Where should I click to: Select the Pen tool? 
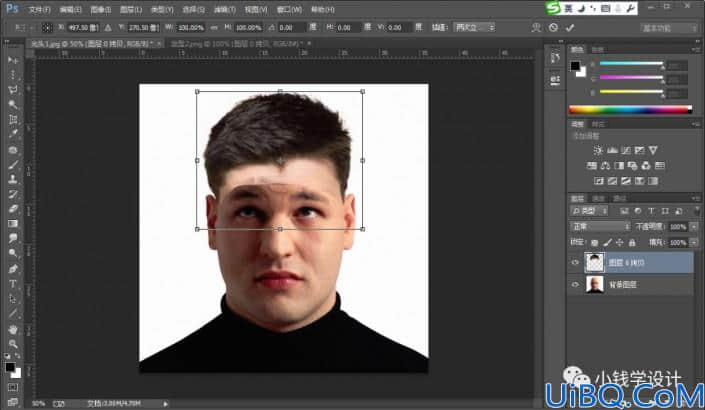point(13,269)
